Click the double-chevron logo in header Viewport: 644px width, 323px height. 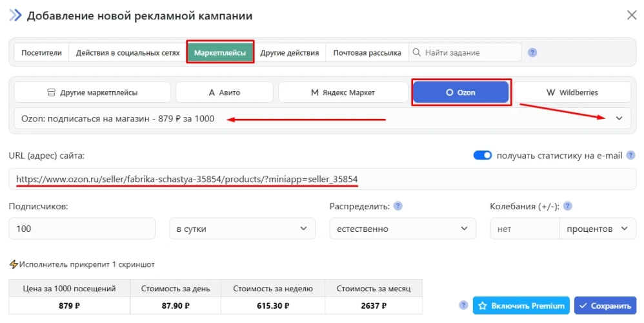(x=15, y=16)
